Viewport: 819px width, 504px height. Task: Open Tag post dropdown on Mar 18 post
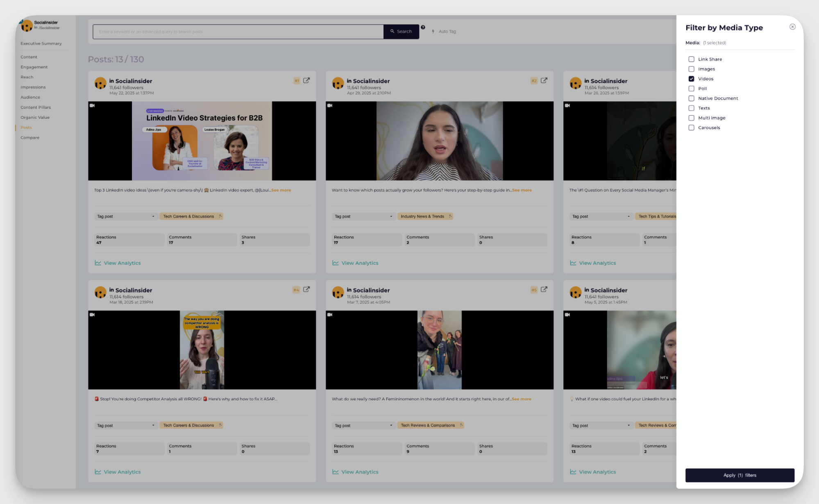pos(126,425)
